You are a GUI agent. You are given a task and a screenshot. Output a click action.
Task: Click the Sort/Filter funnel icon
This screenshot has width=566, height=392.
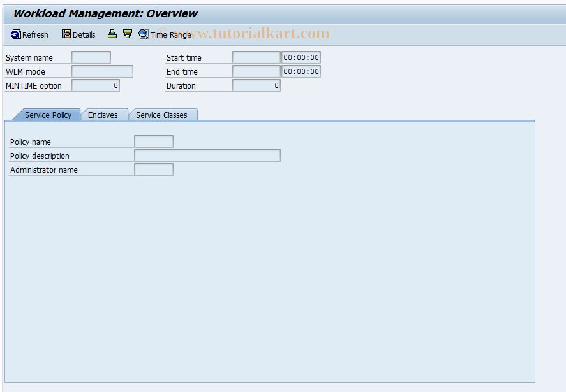pyautogui.click(x=127, y=34)
